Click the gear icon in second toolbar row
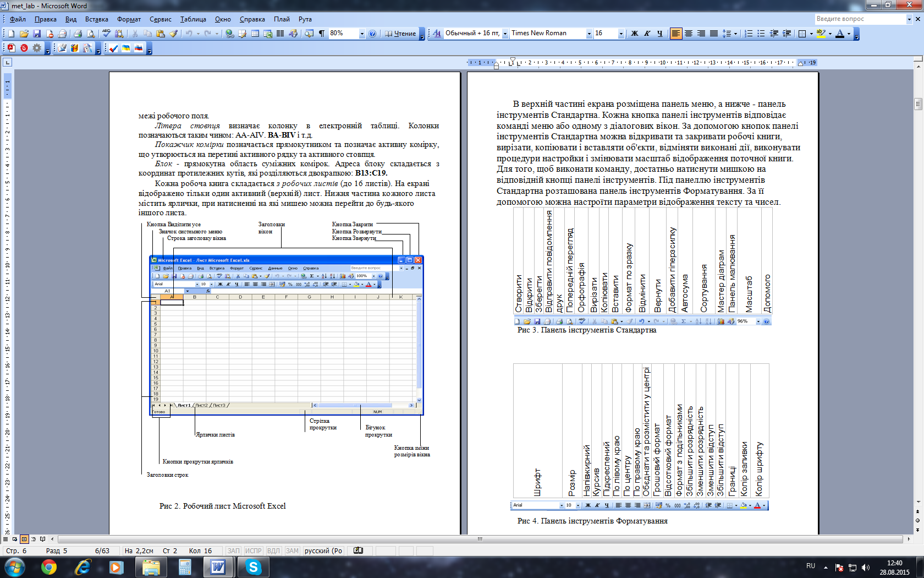The image size is (924, 578). tap(37, 48)
